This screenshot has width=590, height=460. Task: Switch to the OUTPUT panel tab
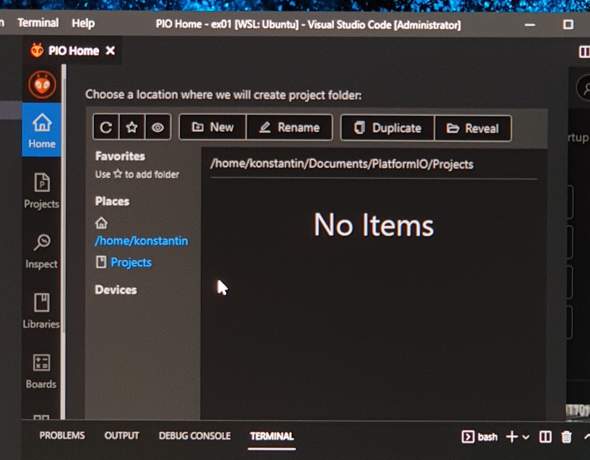122,436
